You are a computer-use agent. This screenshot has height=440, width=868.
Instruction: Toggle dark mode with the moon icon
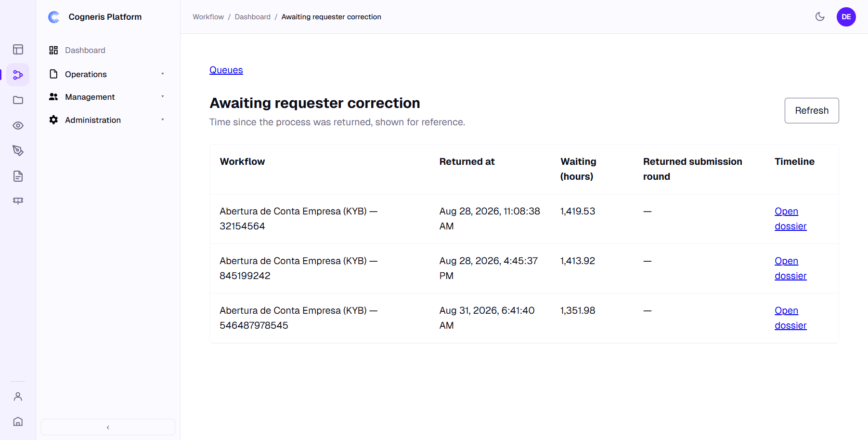click(820, 17)
